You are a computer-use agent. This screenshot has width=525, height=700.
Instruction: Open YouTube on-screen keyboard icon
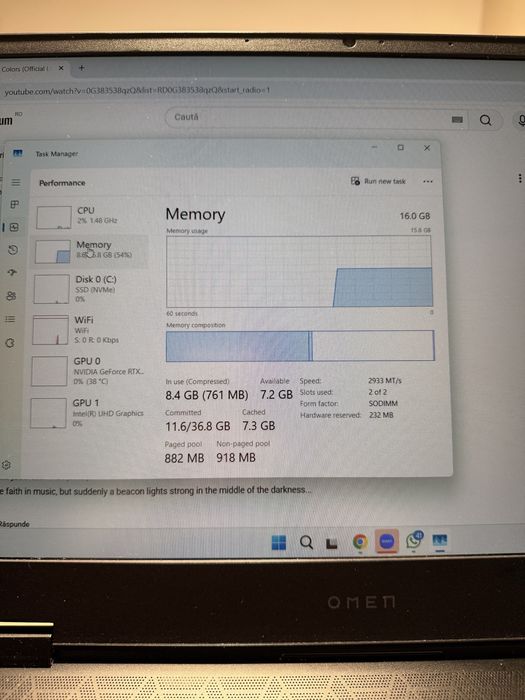(457, 120)
